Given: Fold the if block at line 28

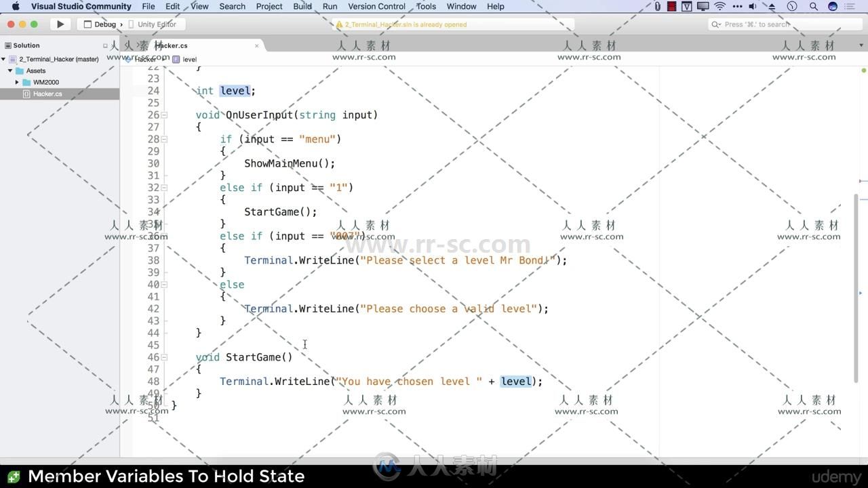Looking at the screenshot, I should click(164, 140).
